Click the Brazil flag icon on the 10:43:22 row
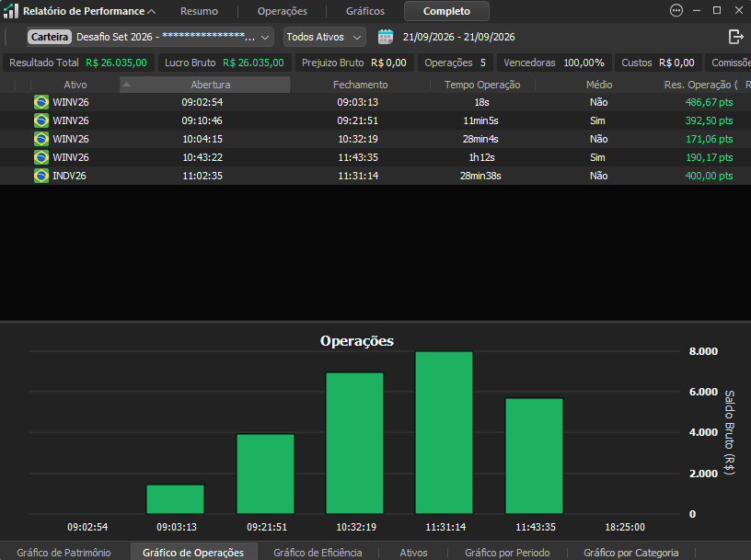This screenshot has height=560, width=751. [41, 157]
